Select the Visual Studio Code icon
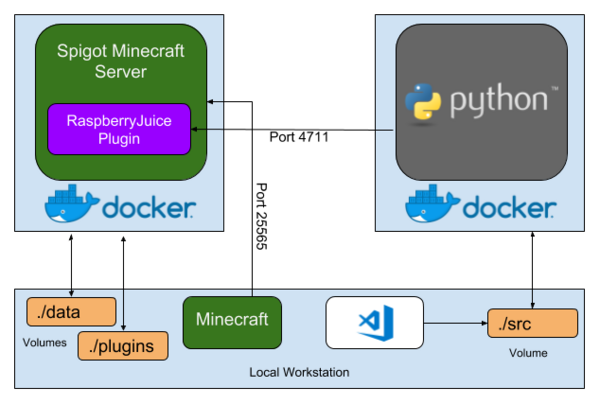The image size is (600, 405). pos(375,323)
